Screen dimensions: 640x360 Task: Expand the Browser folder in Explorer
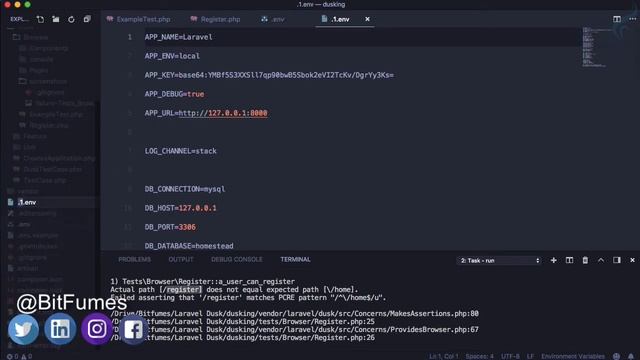35,38
